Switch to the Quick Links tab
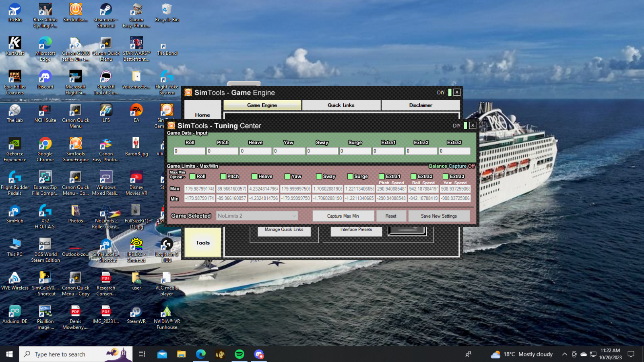Viewport: 644px width, 362px height. point(341,105)
